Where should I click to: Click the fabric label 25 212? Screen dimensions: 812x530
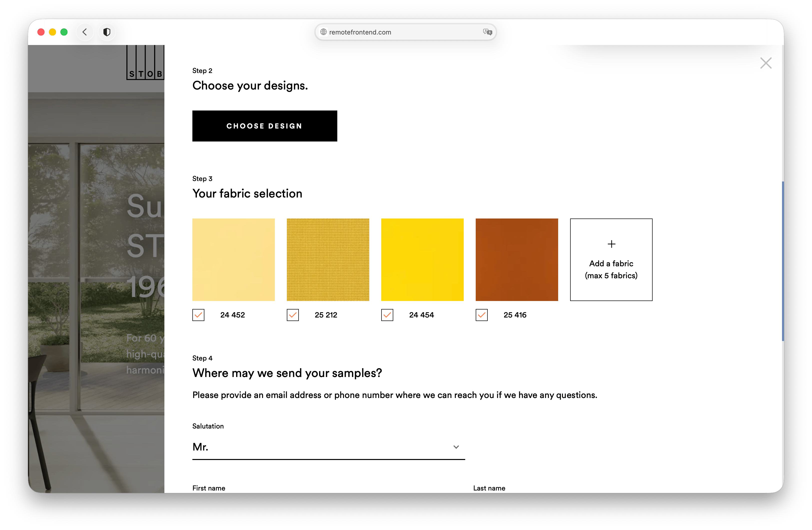(326, 315)
